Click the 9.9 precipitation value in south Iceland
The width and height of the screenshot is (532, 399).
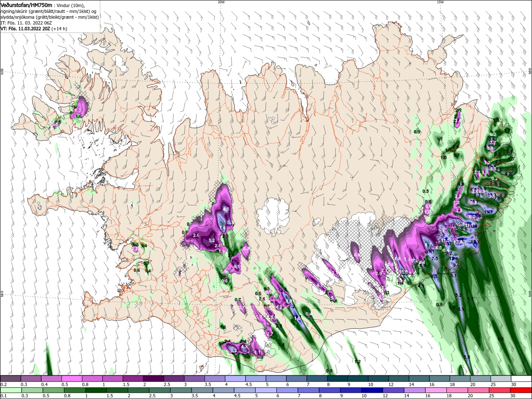pyautogui.click(x=289, y=300)
